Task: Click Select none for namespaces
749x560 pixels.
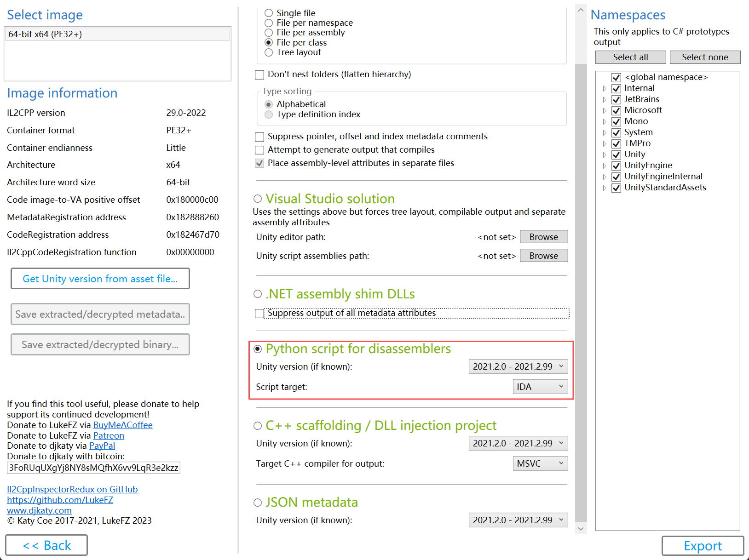Action: [705, 57]
